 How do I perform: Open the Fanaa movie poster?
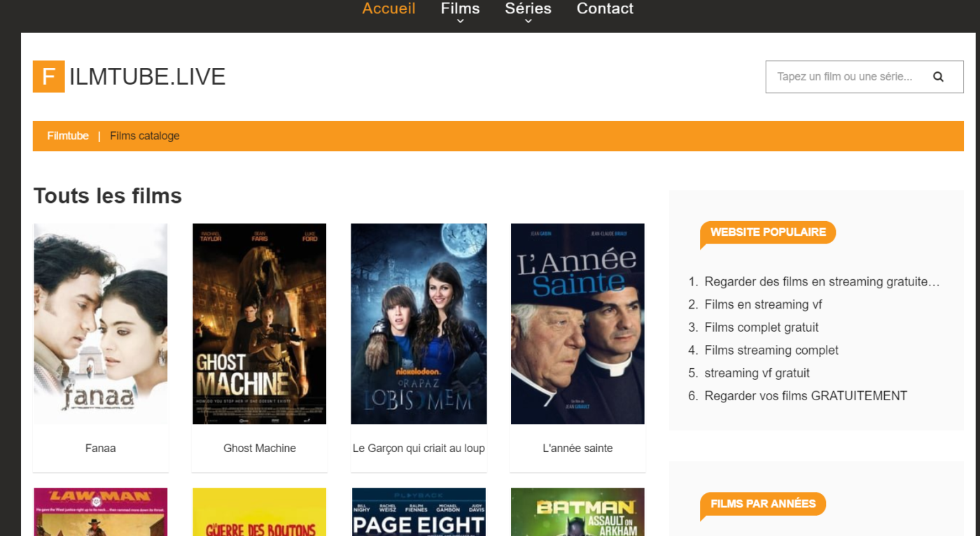click(101, 324)
